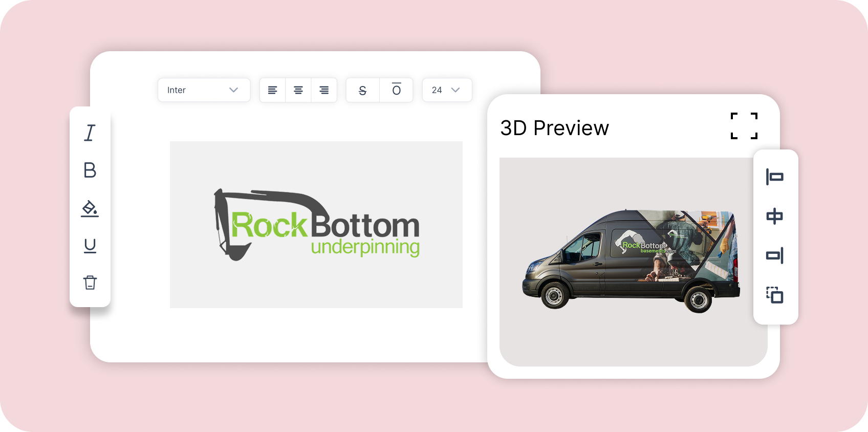Image resolution: width=868 pixels, height=432 pixels.
Task: Center align the text
Action: 298,90
